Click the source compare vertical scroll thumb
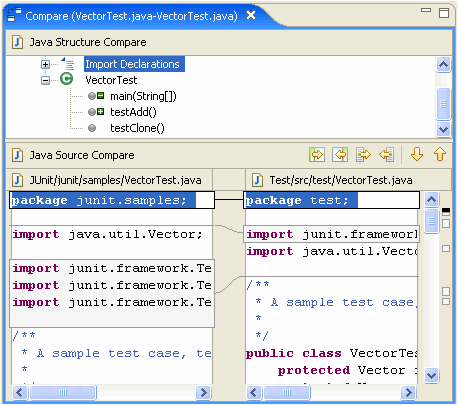Image resolution: width=458 pixels, height=405 pixels. point(432,221)
